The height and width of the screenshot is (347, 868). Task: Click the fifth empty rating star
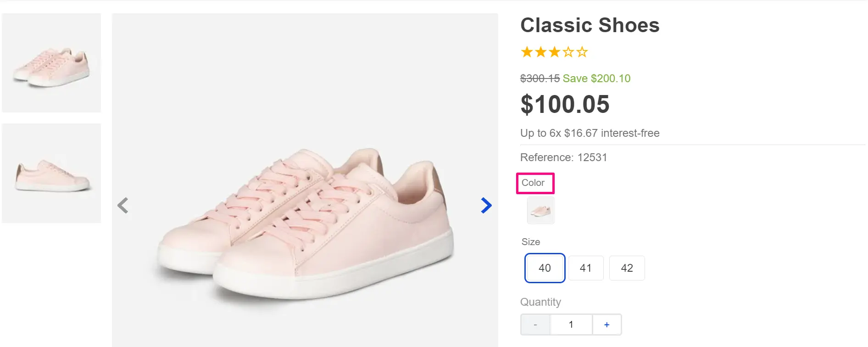[x=582, y=52]
